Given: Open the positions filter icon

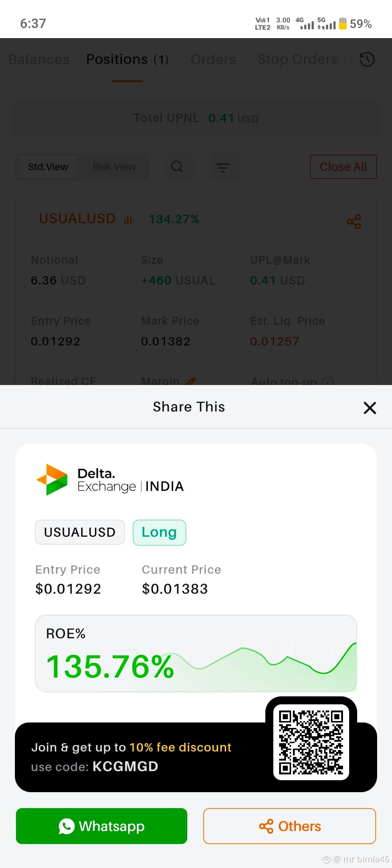Looking at the screenshot, I should click(x=223, y=167).
